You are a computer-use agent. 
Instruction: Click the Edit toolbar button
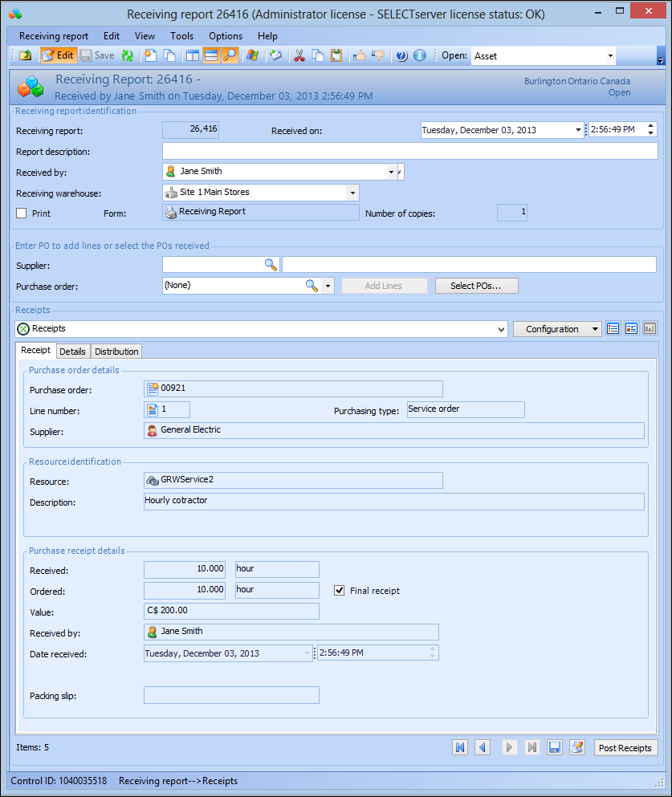[58, 55]
